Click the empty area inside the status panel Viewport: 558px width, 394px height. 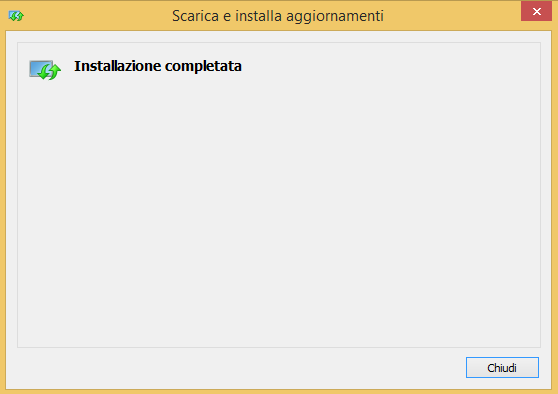[x=279, y=214]
